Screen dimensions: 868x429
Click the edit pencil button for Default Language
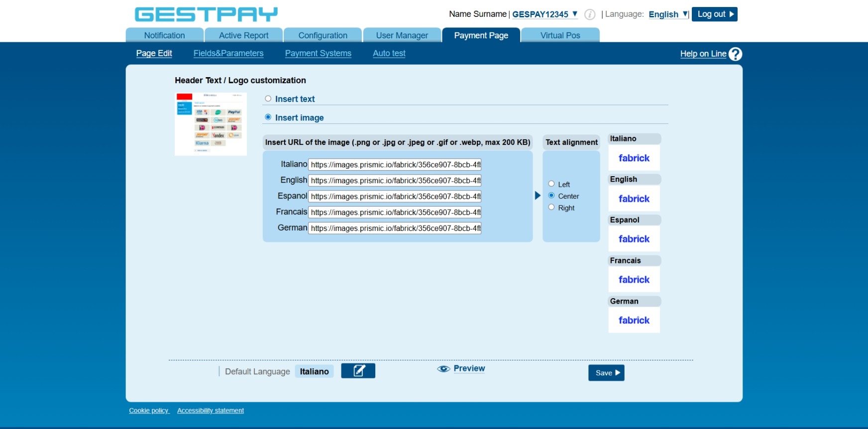358,371
